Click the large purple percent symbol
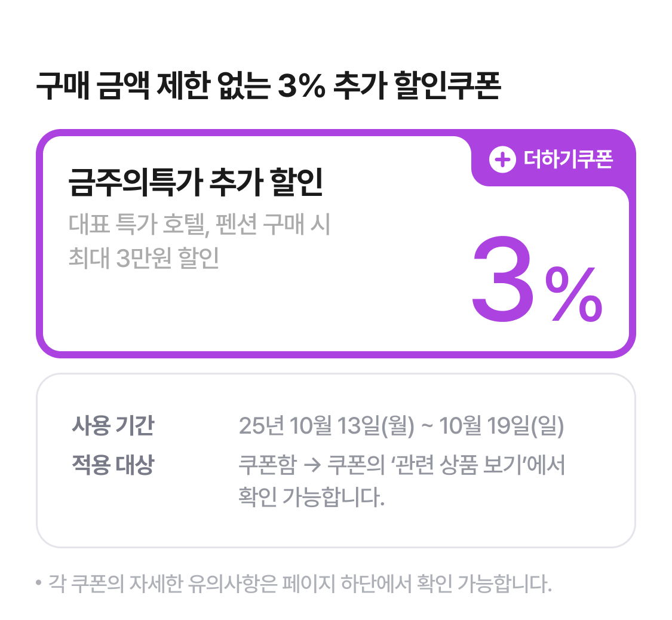Screen dimensions: 672x620 tap(573, 294)
